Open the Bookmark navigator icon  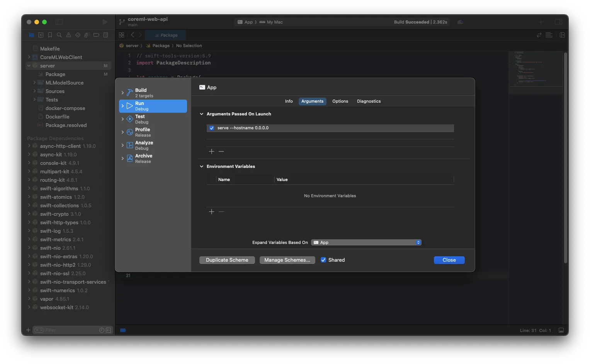pyautogui.click(x=50, y=35)
